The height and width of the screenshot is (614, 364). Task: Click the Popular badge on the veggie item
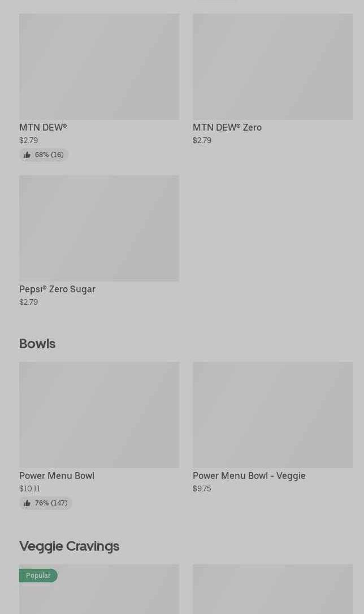pos(38,576)
